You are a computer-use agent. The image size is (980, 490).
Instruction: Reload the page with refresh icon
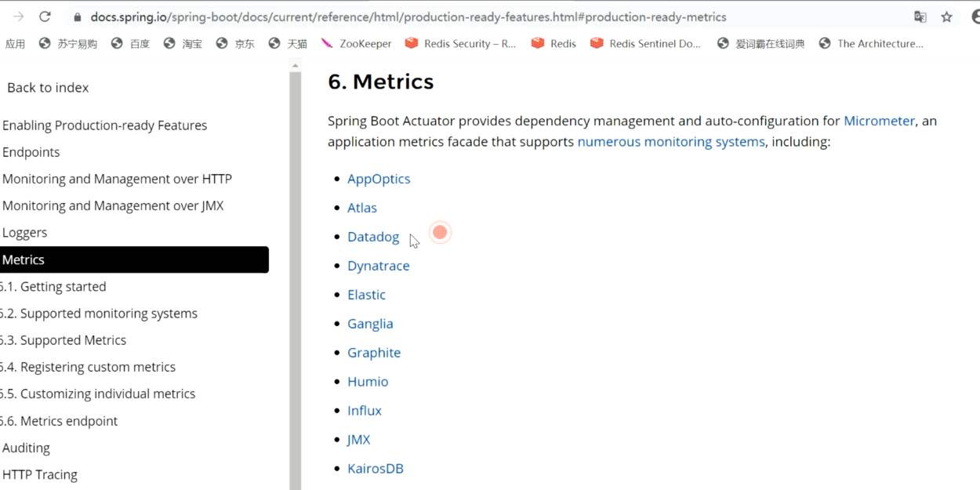[45, 16]
